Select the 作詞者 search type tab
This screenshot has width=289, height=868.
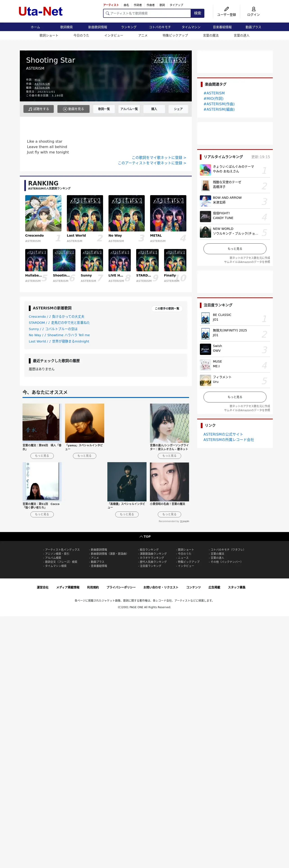pos(138,5)
